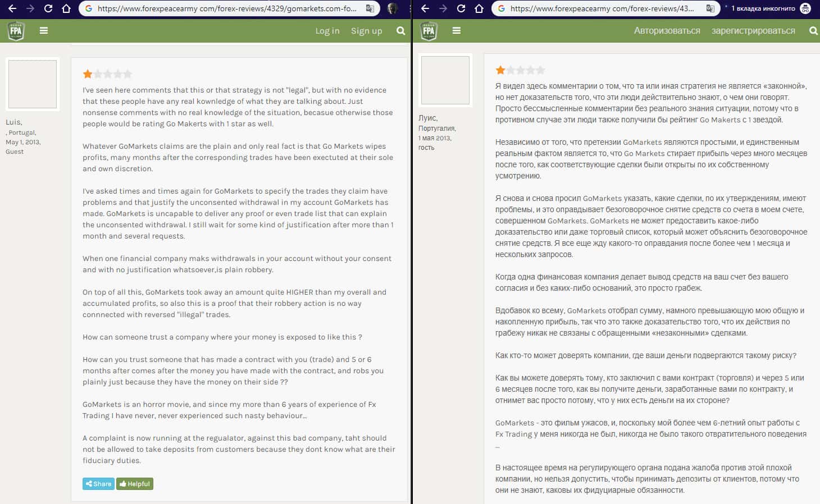This screenshot has height=504, width=820.
Task: Go back in the left browser window
Action: click(12, 8)
